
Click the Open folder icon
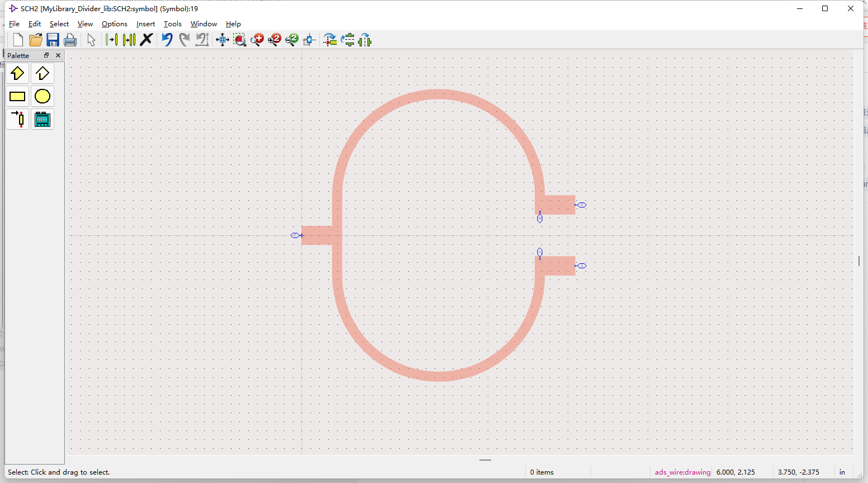(36, 40)
